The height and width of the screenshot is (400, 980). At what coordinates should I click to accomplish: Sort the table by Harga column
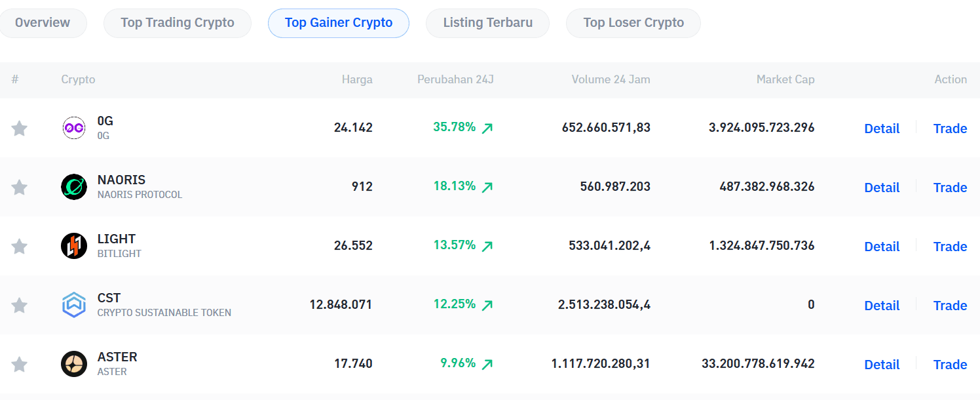click(x=357, y=79)
